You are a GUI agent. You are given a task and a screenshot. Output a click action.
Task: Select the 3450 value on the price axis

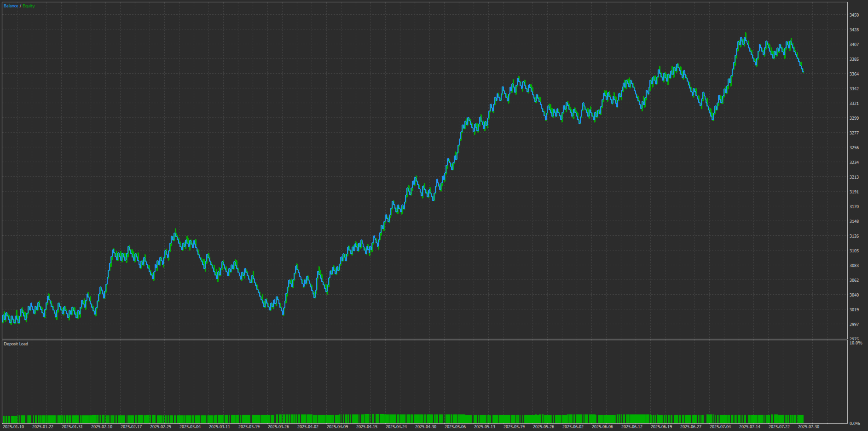854,15
